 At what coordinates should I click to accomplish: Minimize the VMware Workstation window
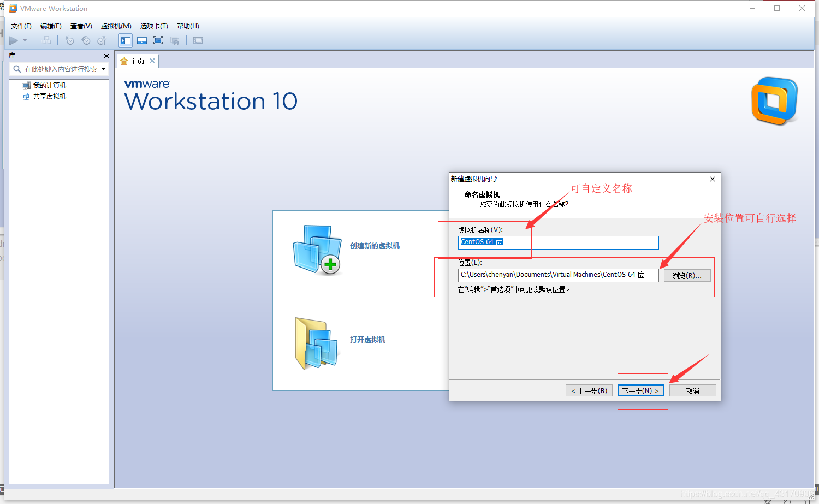[x=752, y=8]
